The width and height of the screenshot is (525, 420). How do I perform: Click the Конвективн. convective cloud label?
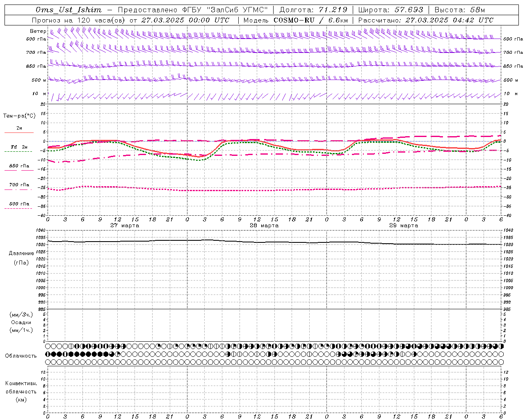click(x=21, y=383)
